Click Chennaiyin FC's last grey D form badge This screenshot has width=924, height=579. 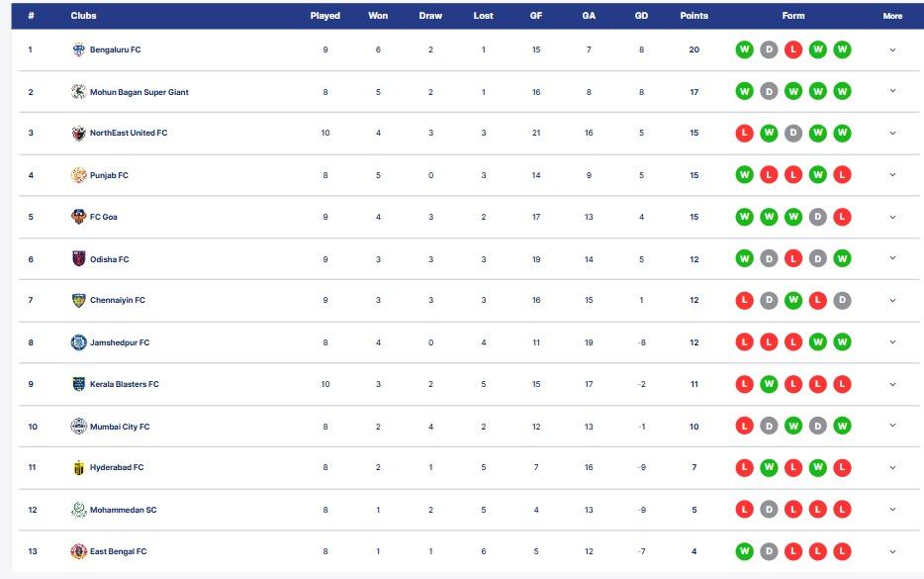[x=842, y=301]
